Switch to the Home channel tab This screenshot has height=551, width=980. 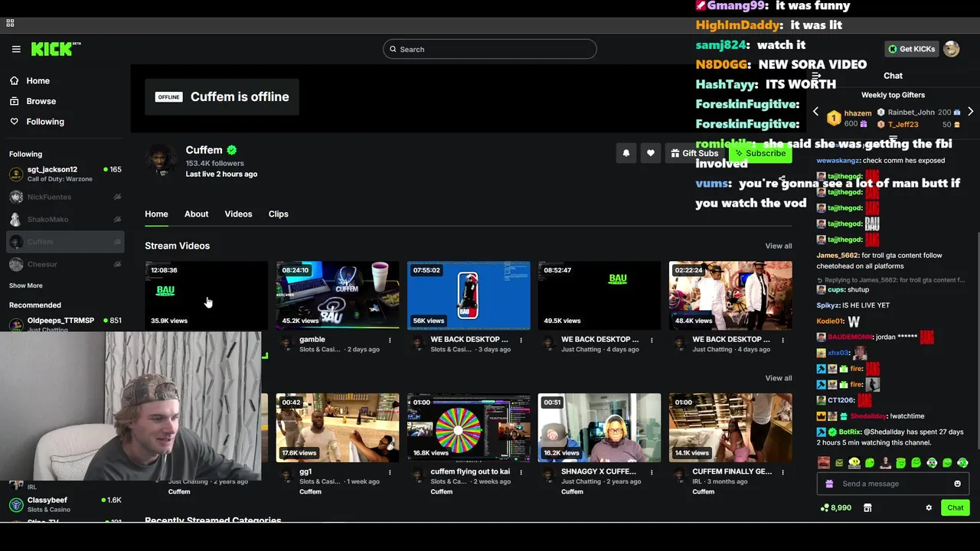[156, 214]
